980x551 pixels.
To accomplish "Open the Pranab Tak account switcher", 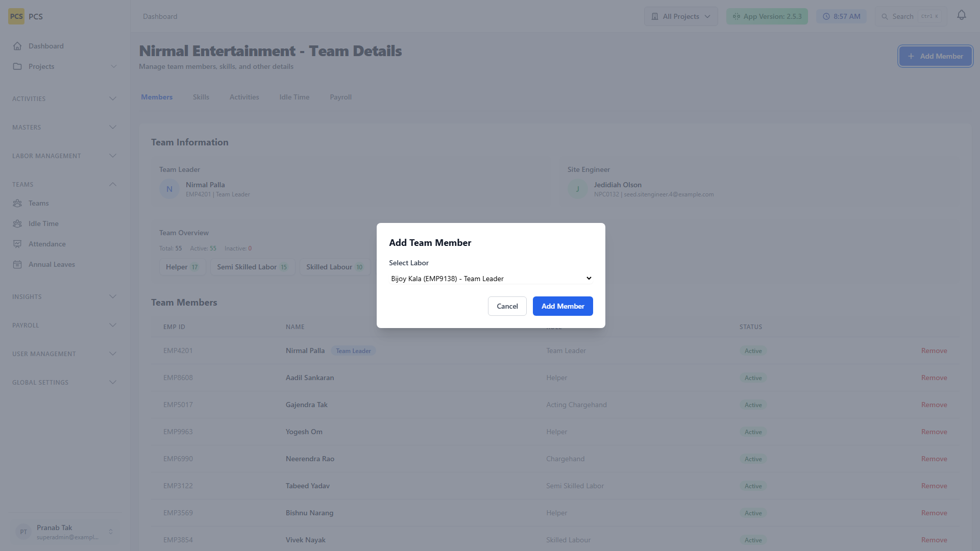I will [65, 532].
